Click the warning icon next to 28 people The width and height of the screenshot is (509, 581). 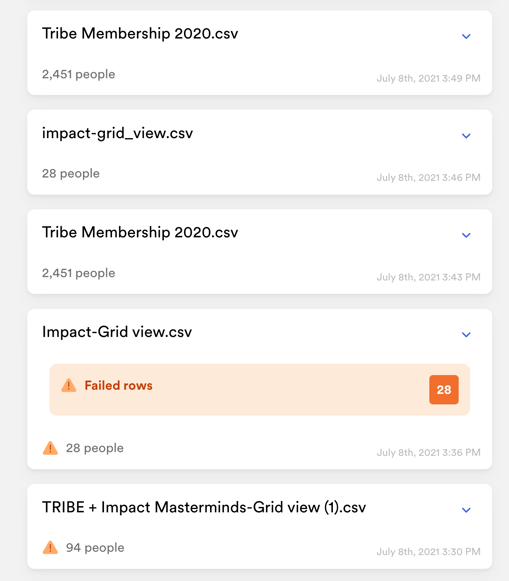point(50,448)
